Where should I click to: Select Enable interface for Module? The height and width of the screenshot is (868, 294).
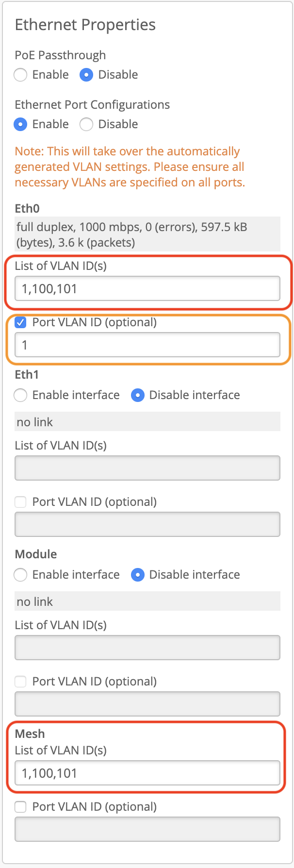click(x=20, y=575)
